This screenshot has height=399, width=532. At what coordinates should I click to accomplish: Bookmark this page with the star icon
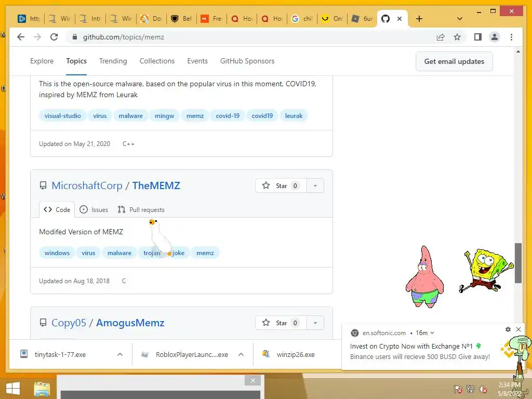(457, 37)
